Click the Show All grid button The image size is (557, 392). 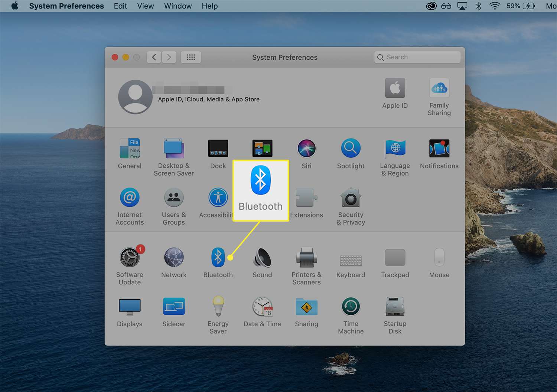point(191,57)
